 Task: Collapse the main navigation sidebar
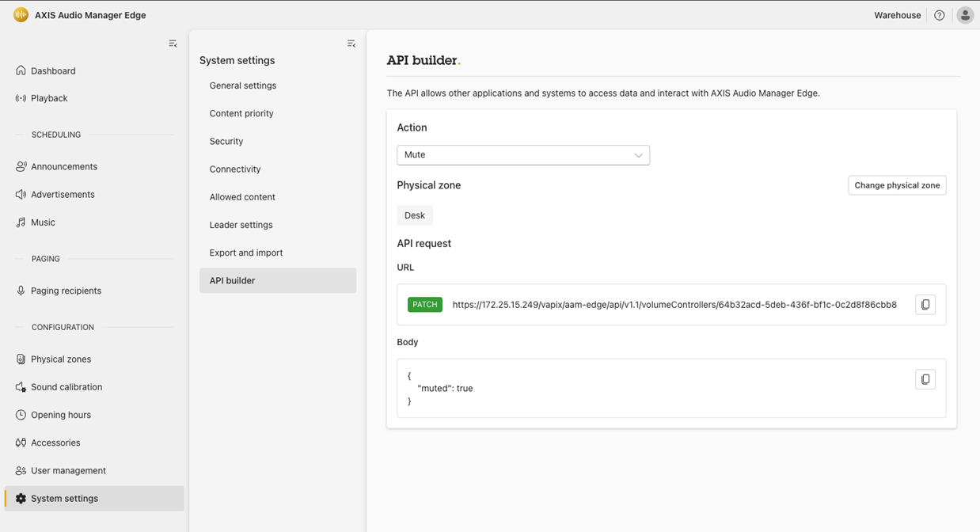click(x=173, y=44)
